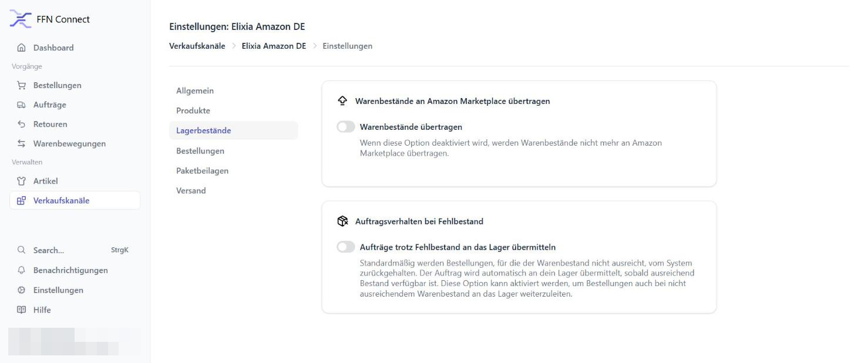Open Dashboard via its house icon
Screen dimensions: 868x363
(x=22, y=48)
